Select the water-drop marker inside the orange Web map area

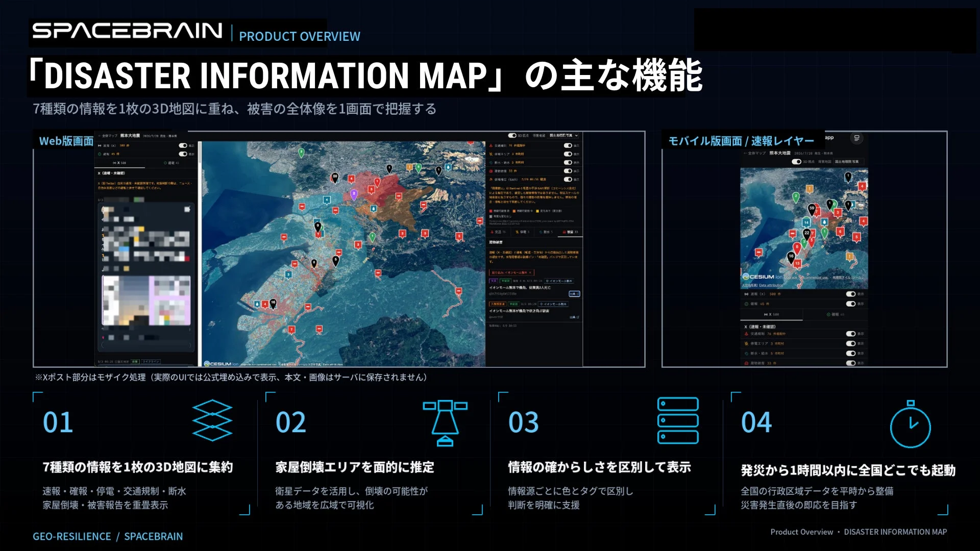tap(374, 209)
